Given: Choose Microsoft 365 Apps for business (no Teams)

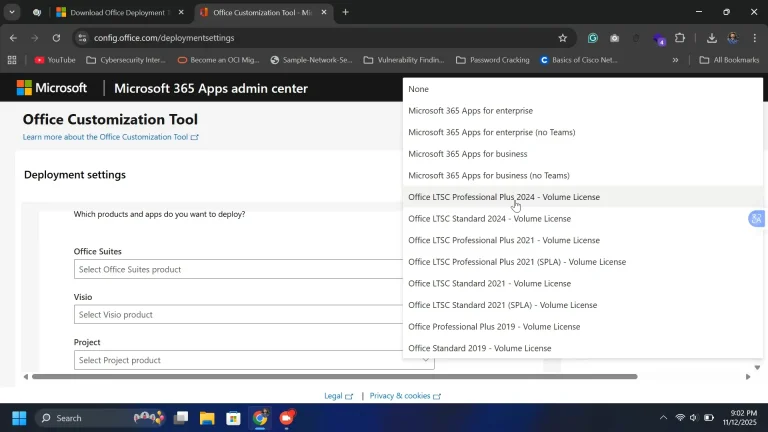Looking at the screenshot, I should 582,175.
